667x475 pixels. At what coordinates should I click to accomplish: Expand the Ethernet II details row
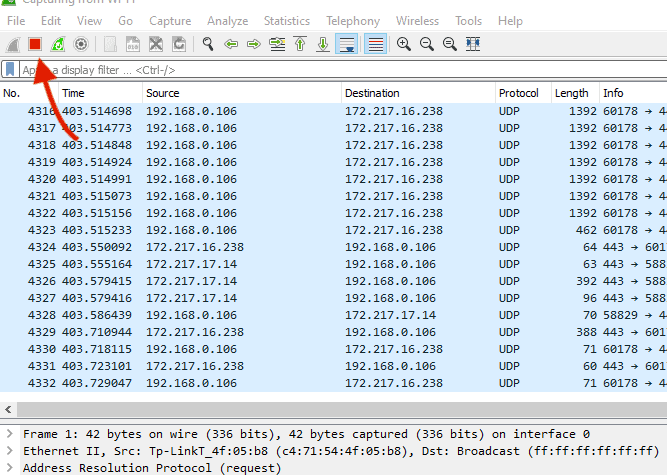tap(9, 451)
